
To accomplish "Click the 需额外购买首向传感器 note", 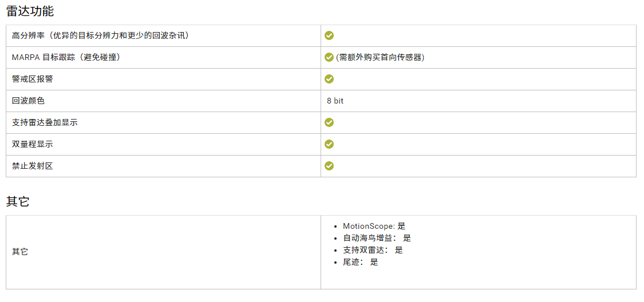I will click(x=380, y=57).
